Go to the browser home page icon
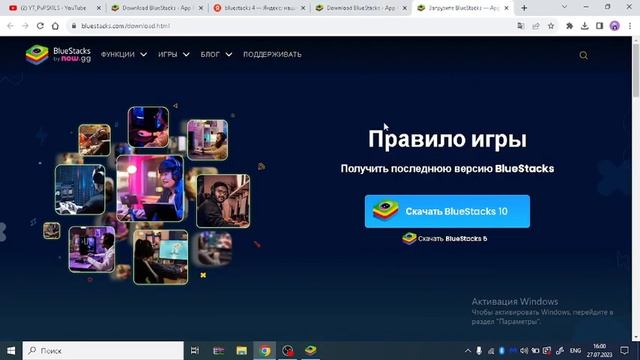640x360 pixels. tap(55, 26)
